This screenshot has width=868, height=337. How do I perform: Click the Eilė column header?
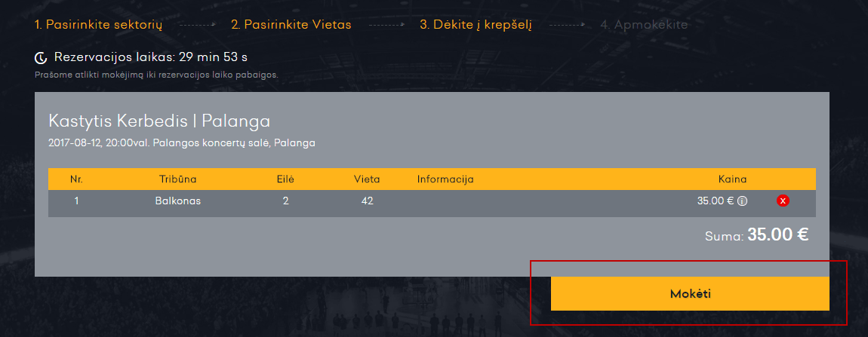[x=285, y=179]
